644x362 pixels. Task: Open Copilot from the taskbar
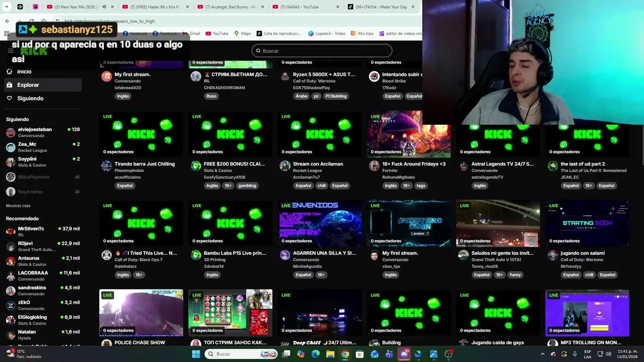[x=301, y=354]
